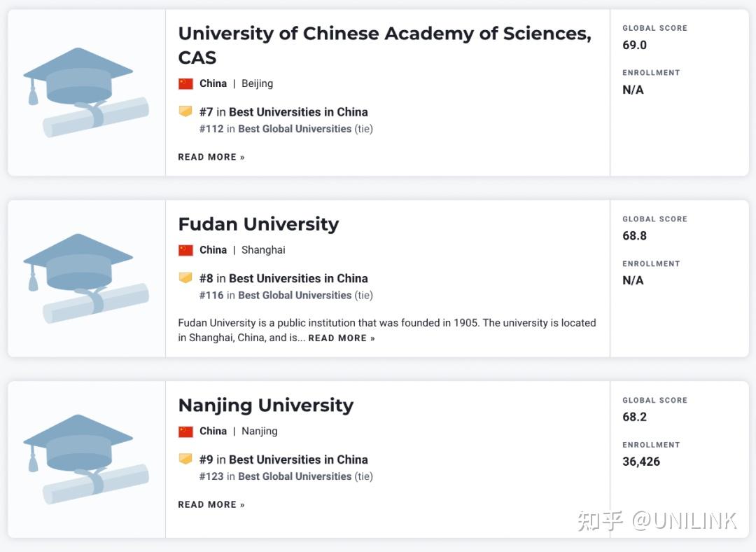Image resolution: width=756 pixels, height=552 pixels.
Task: Click READ MORE under Nanjing University entry
Action: coord(211,504)
